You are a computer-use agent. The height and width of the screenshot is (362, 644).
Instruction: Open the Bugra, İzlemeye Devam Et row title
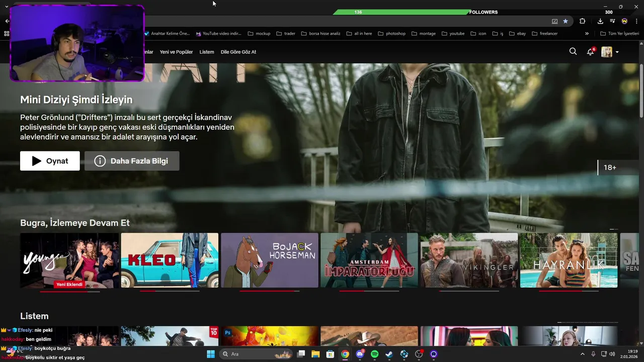(x=75, y=223)
